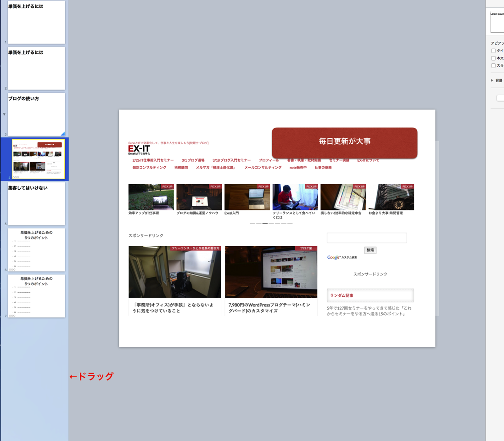The height and width of the screenshot is (441, 504).
Task: Select the highlighted slide 4 thumbnail
Action: pos(38,159)
